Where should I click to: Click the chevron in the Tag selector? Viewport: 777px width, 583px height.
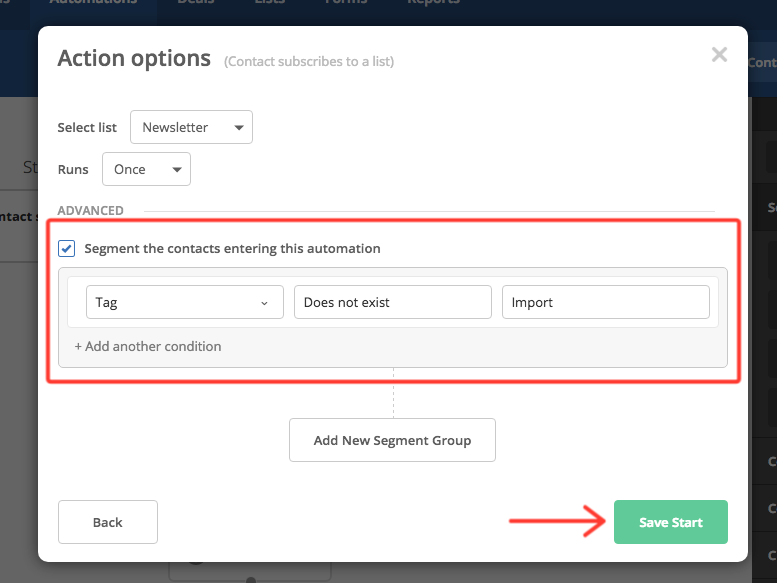pyautogui.click(x=264, y=303)
